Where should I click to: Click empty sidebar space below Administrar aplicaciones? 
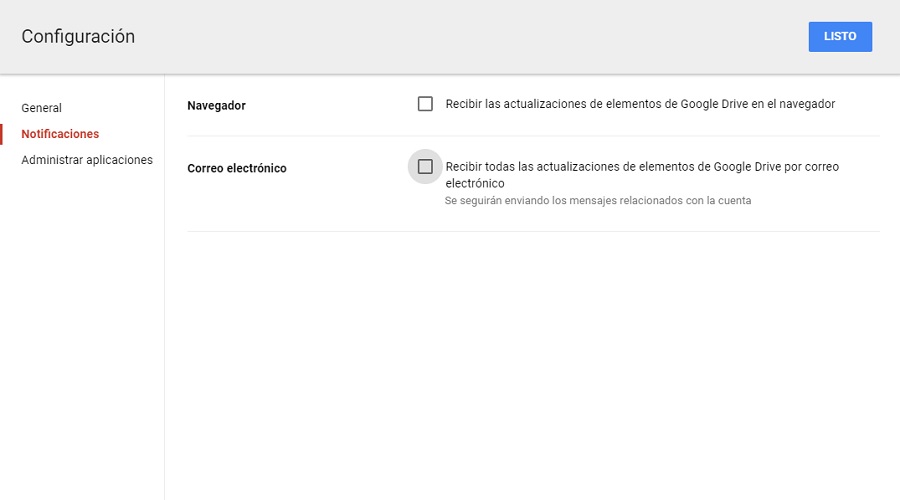click(x=80, y=330)
